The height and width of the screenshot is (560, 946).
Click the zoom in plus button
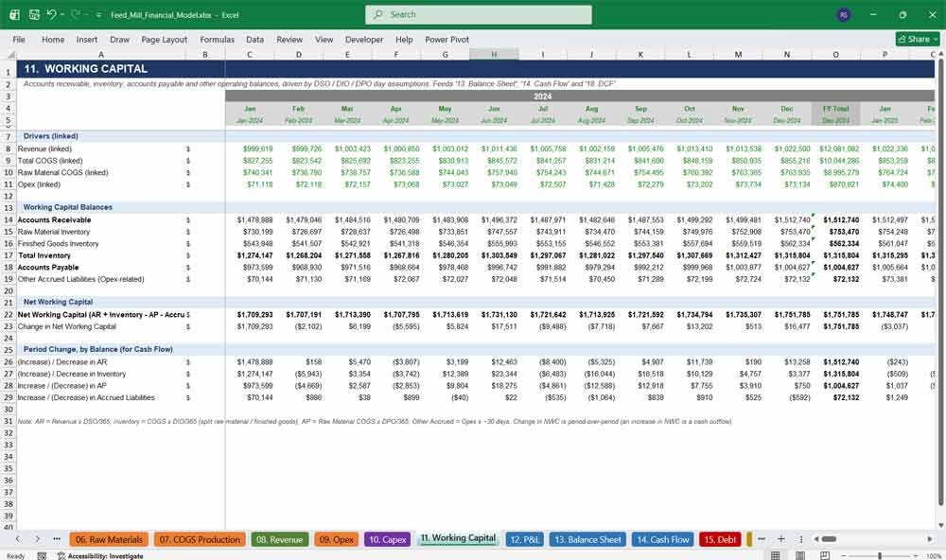(x=915, y=556)
